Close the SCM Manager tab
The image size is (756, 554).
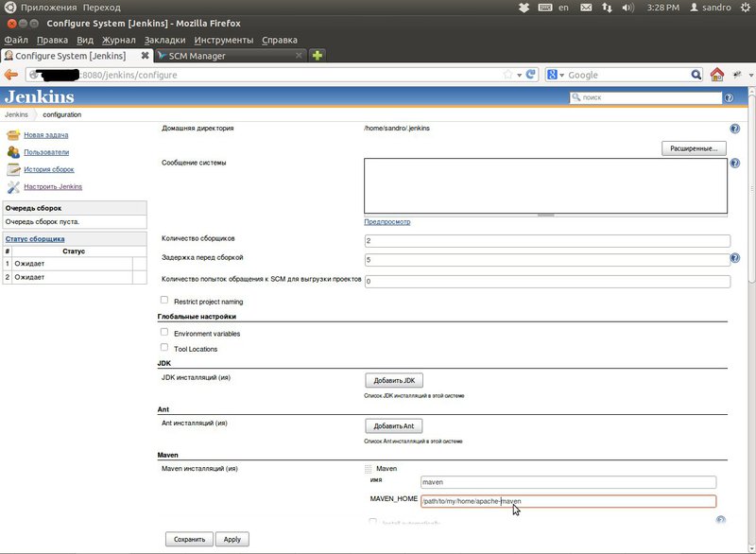299,56
